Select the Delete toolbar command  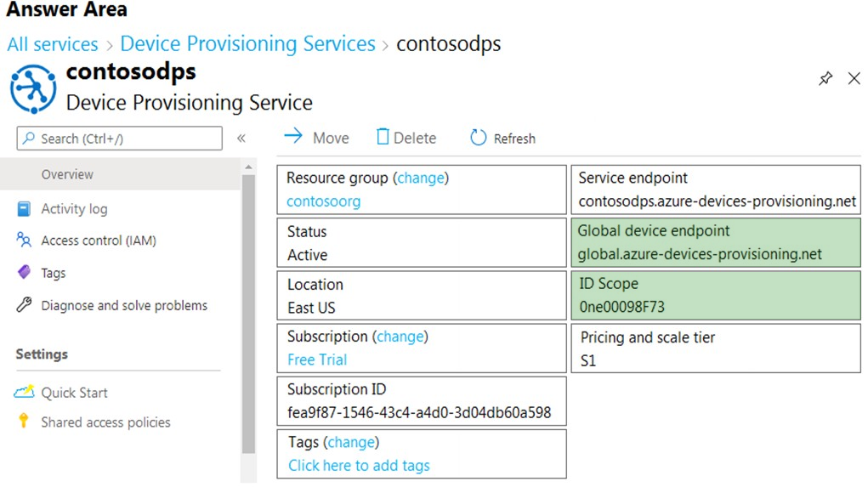[406, 137]
